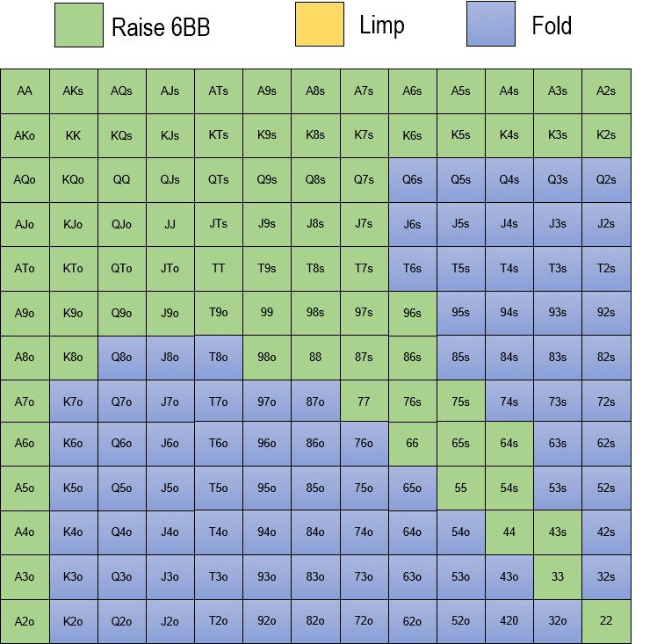Select the AKs hand cell
657x644 pixels.
(73, 91)
